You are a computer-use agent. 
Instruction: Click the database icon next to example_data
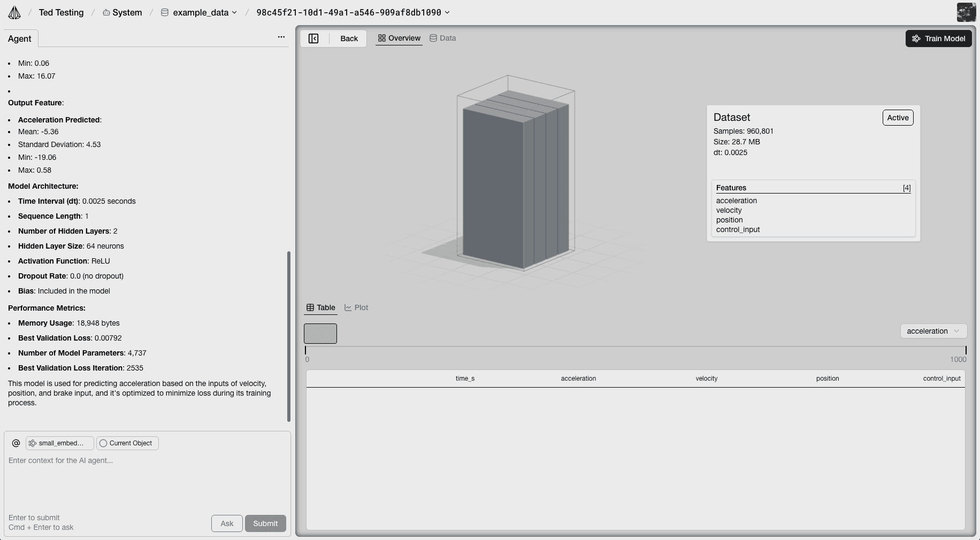point(165,12)
